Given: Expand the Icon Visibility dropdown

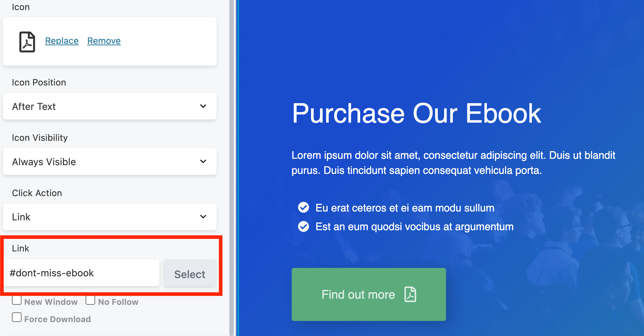Looking at the screenshot, I should [x=109, y=162].
